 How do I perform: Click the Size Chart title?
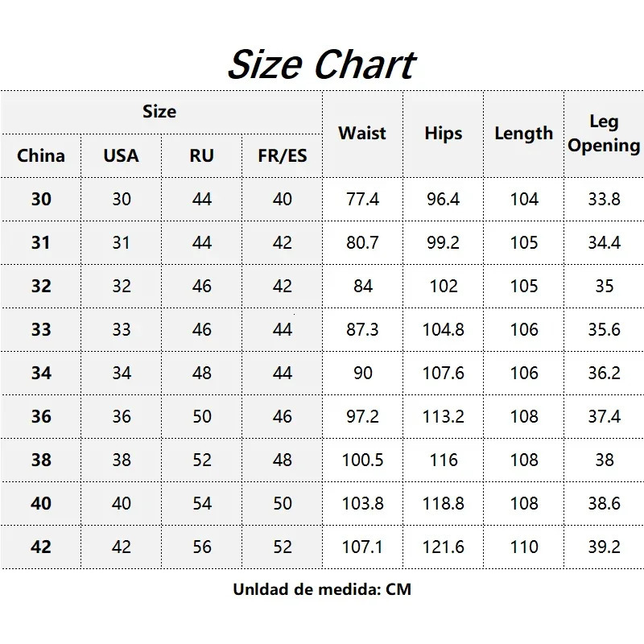(x=321, y=64)
